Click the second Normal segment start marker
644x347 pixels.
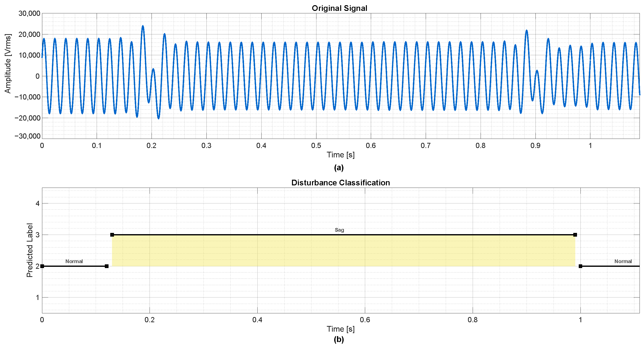click(x=580, y=266)
